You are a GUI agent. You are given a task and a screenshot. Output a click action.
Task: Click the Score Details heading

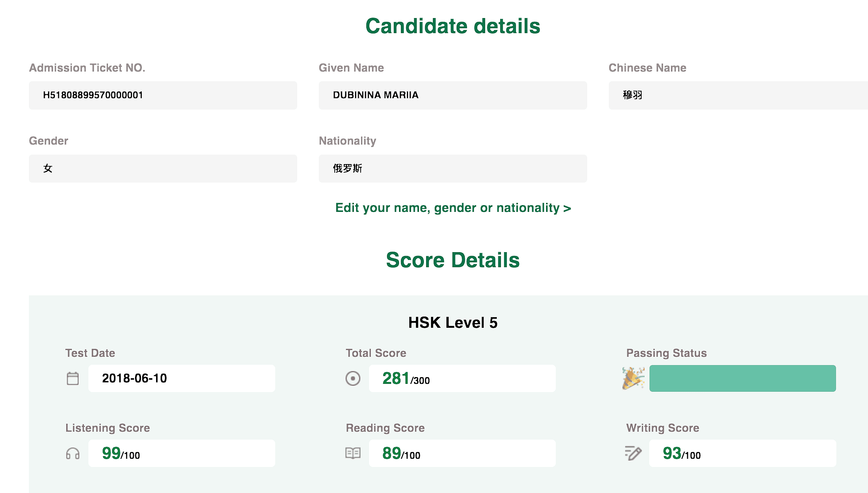coord(453,260)
